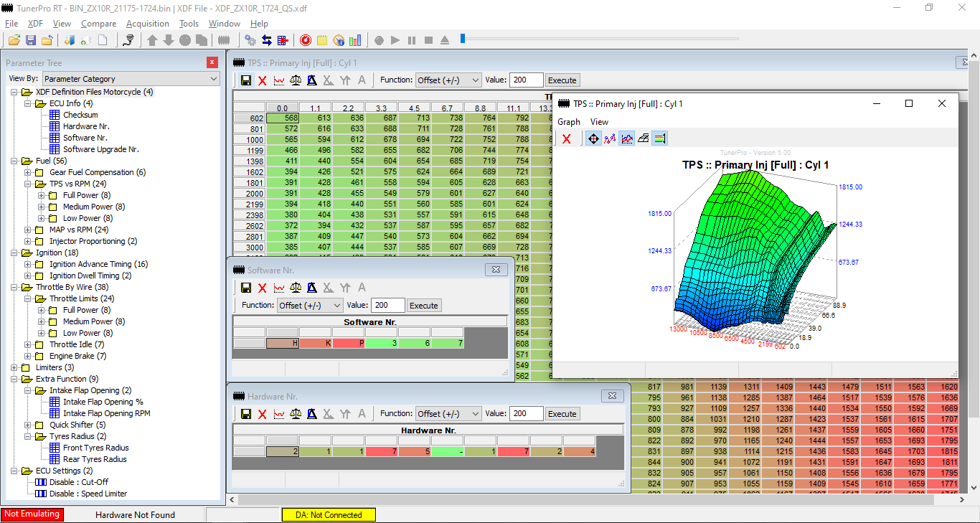Click the red gauge icon in main toolbar
The image size is (980, 523).
pyautogui.click(x=305, y=40)
